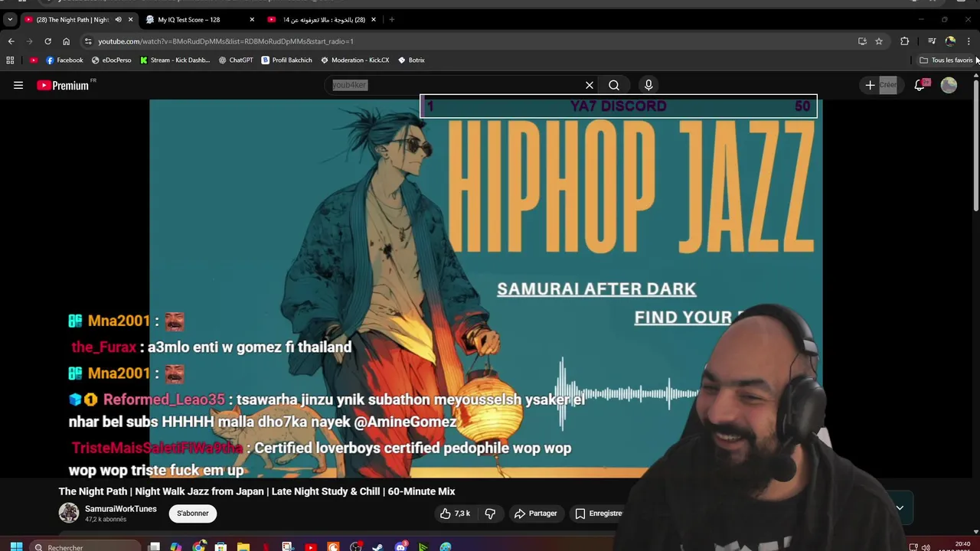The height and width of the screenshot is (551, 980).
Task: Click the video title The Night Path
Action: (x=257, y=491)
